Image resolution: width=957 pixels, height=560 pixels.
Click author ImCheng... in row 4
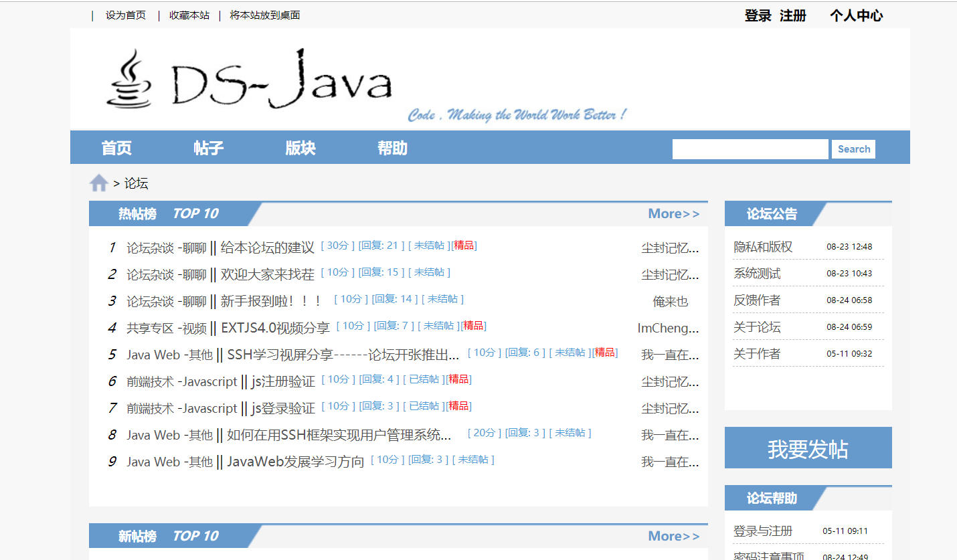point(669,328)
